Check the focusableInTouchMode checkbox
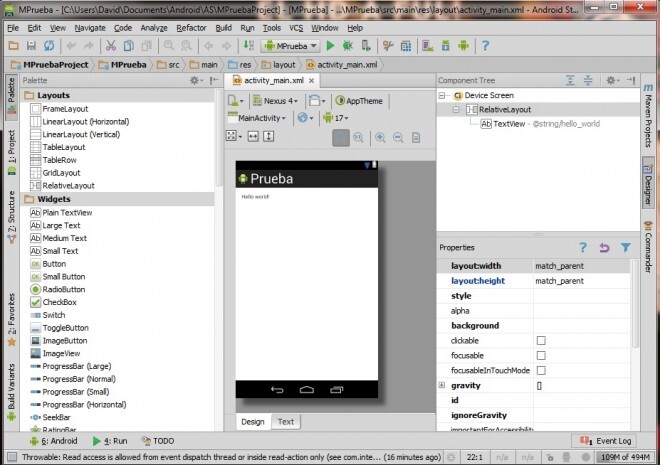Image resolution: width=660 pixels, height=465 pixels. pos(541,371)
